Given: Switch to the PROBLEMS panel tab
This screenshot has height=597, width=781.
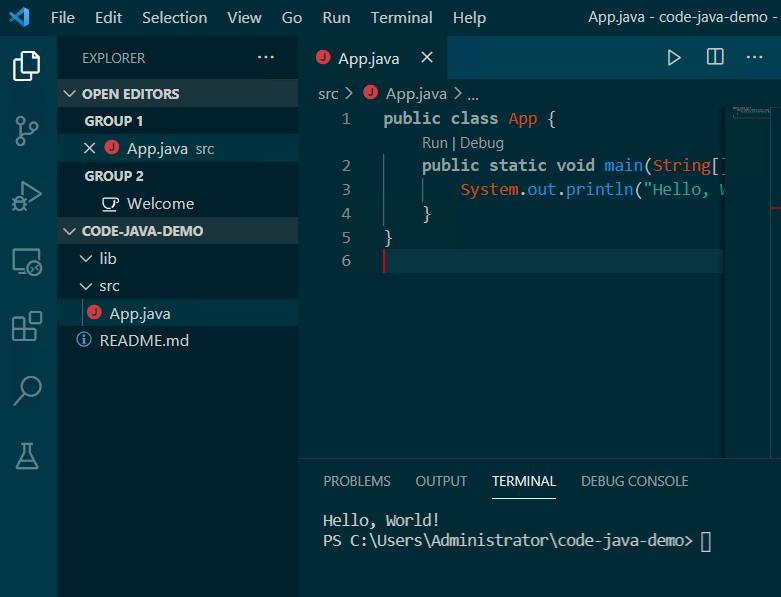Looking at the screenshot, I should pyautogui.click(x=357, y=481).
